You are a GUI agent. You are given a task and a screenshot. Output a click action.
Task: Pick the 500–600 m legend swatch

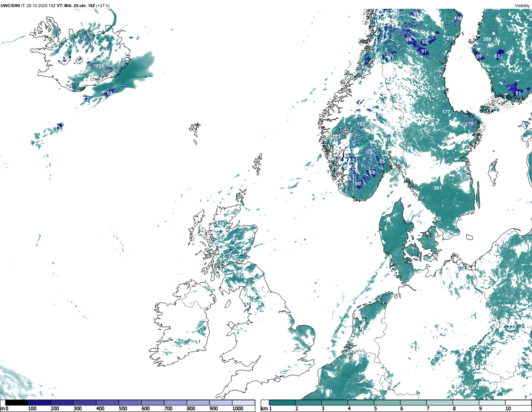(x=130, y=402)
